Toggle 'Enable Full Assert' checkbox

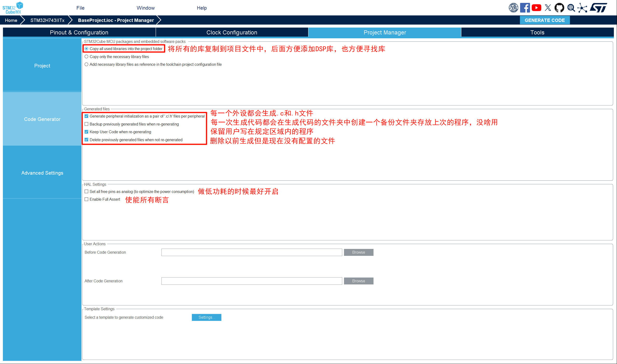[86, 199]
